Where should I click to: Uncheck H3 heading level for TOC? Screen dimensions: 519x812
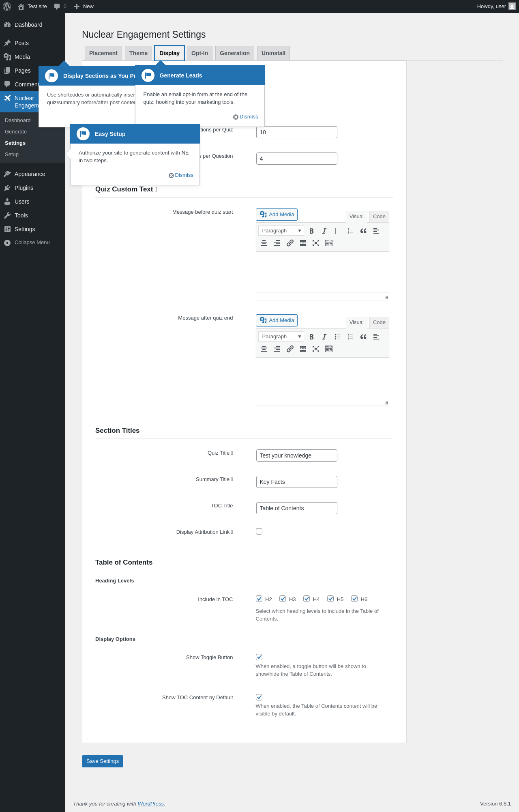[283, 599]
